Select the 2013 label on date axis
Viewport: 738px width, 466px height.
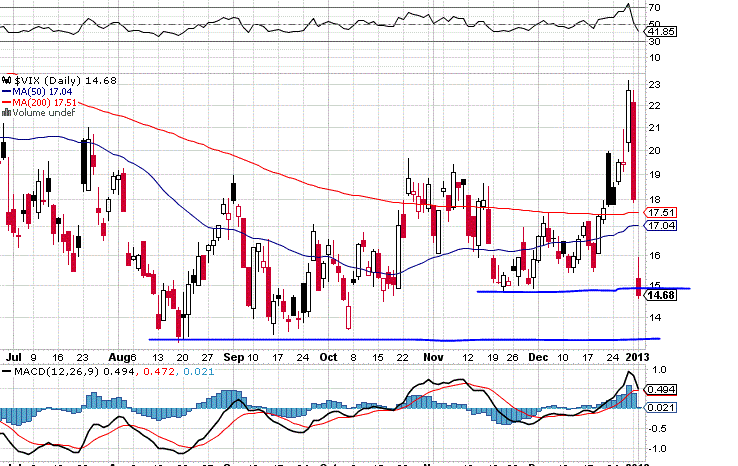639,355
